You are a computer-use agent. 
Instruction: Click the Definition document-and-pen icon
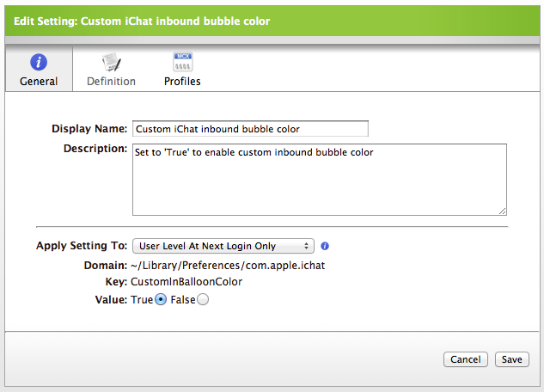coord(112,62)
